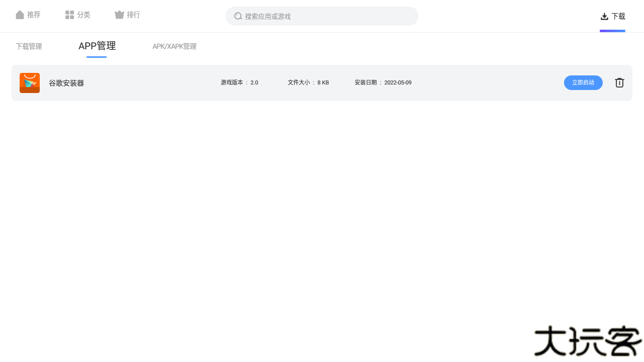
Task: Delete 谷歌安装器 using the trash icon
Action: (x=619, y=82)
